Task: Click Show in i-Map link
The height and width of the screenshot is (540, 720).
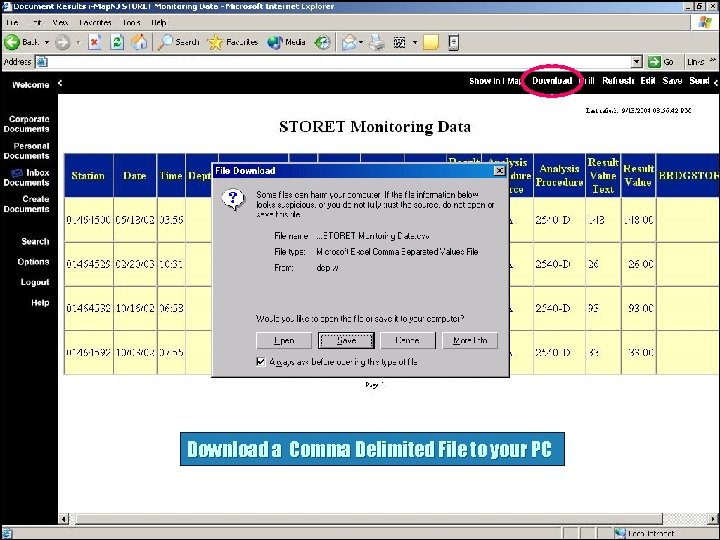Action: point(495,81)
